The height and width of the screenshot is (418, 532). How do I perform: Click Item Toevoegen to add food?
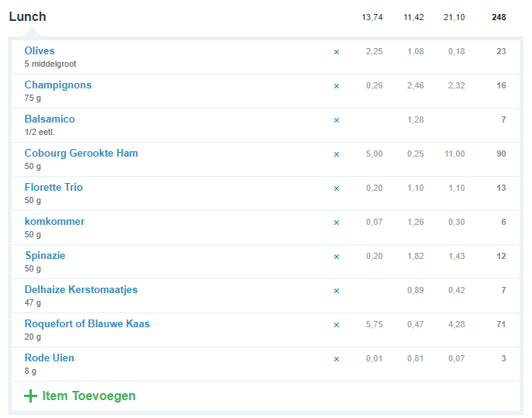[x=88, y=396]
